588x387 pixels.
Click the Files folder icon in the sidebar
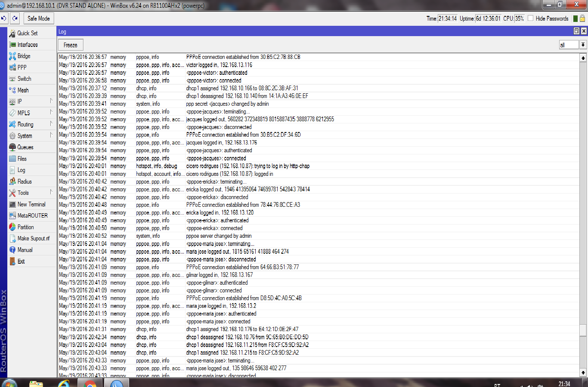point(12,159)
